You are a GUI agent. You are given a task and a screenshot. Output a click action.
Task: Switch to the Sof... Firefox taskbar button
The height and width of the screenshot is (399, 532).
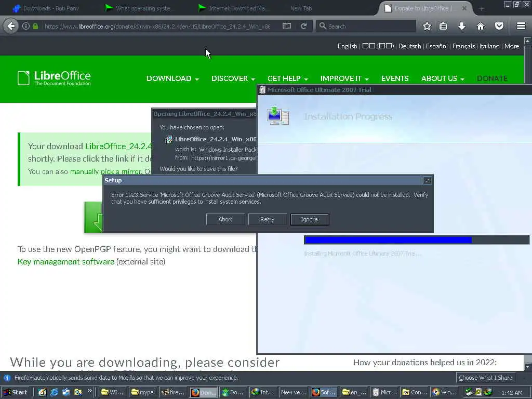(x=324, y=392)
